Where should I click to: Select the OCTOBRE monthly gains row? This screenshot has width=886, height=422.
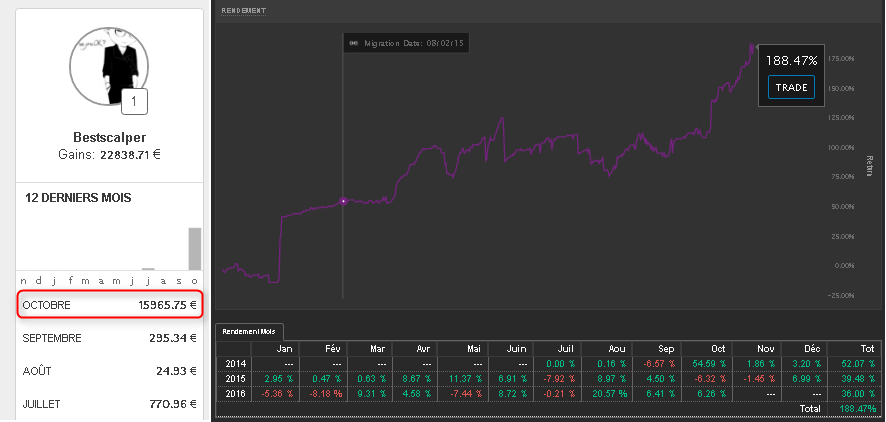(x=110, y=305)
